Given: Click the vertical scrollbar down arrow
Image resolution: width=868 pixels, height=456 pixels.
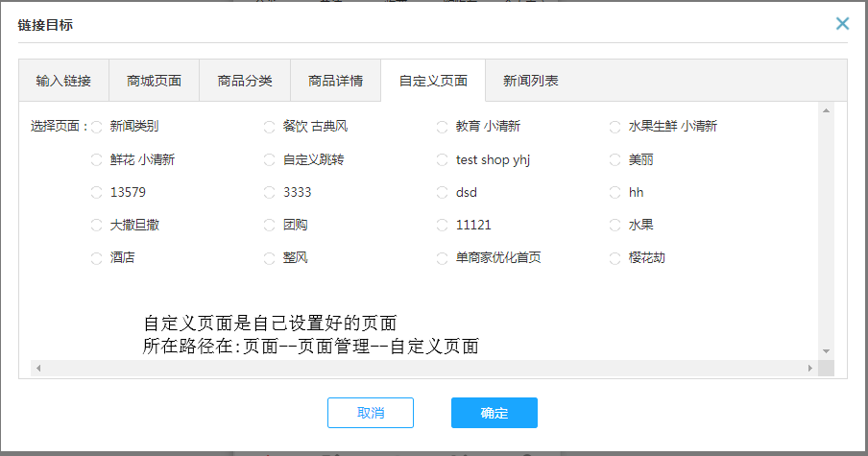Looking at the screenshot, I should point(826,351).
